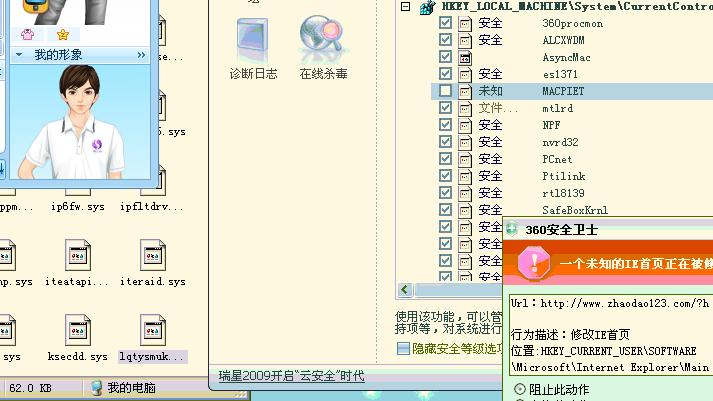Select the iteatapi file icon

point(78,256)
